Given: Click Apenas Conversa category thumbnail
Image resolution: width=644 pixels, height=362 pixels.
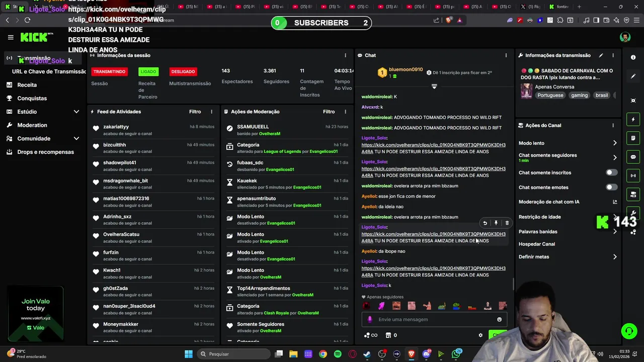Looking at the screenshot, I should pyautogui.click(x=526, y=91).
